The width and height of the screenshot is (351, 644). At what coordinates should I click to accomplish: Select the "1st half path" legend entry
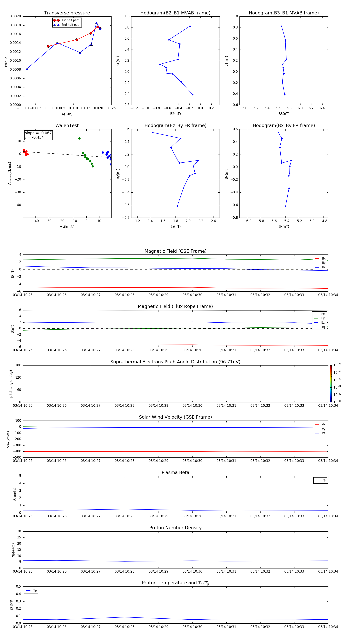tap(67, 20)
